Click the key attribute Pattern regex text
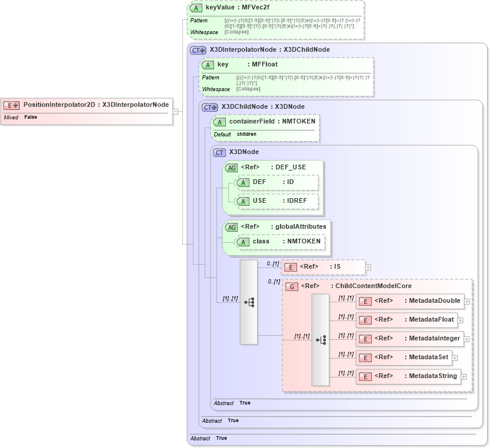 click(303, 80)
